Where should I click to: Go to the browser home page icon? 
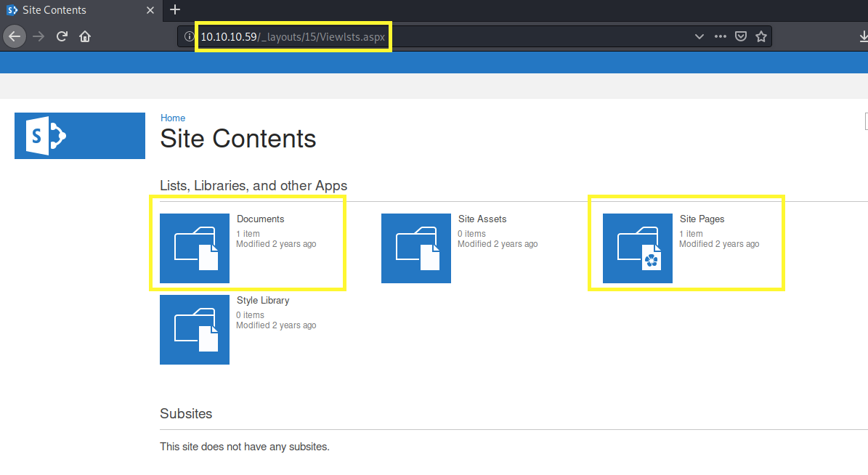tap(85, 36)
